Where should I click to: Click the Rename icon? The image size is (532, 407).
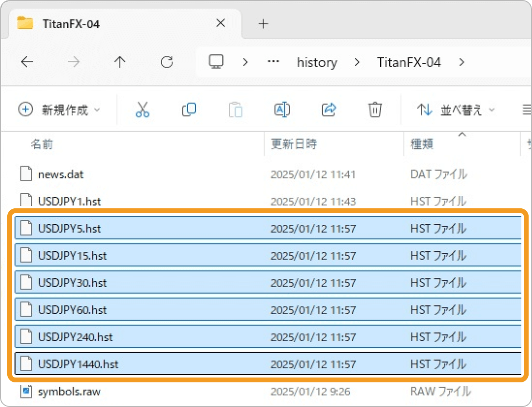282,110
